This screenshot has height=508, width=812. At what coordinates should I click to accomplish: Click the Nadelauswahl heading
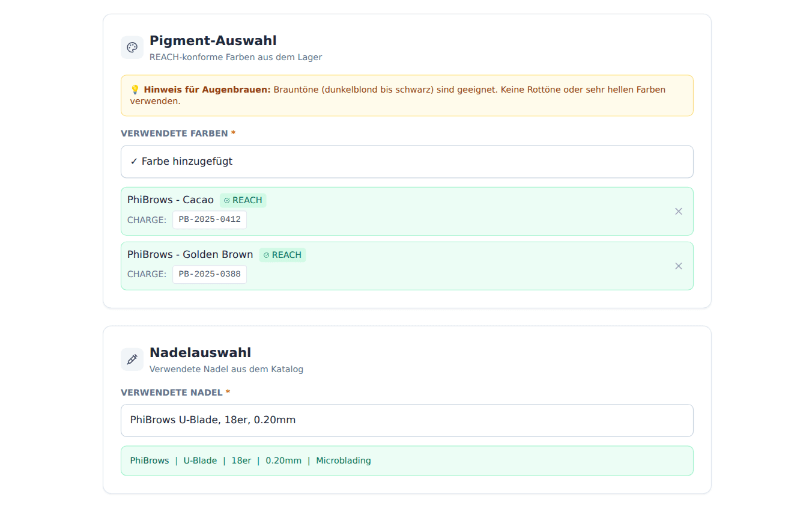tap(201, 352)
